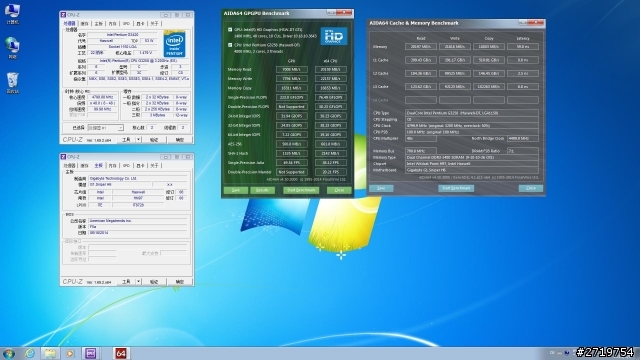Expand the tools arrow in the CPU-Z processor window
Image resolution: width=640 pixels, height=360 pixels.
[138, 140]
